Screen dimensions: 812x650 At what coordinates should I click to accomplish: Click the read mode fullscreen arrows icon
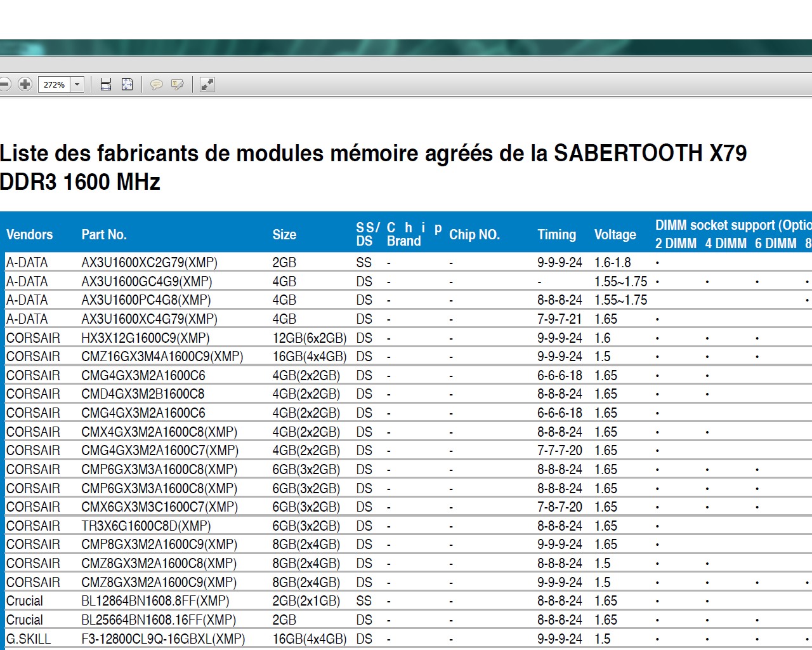tap(207, 84)
